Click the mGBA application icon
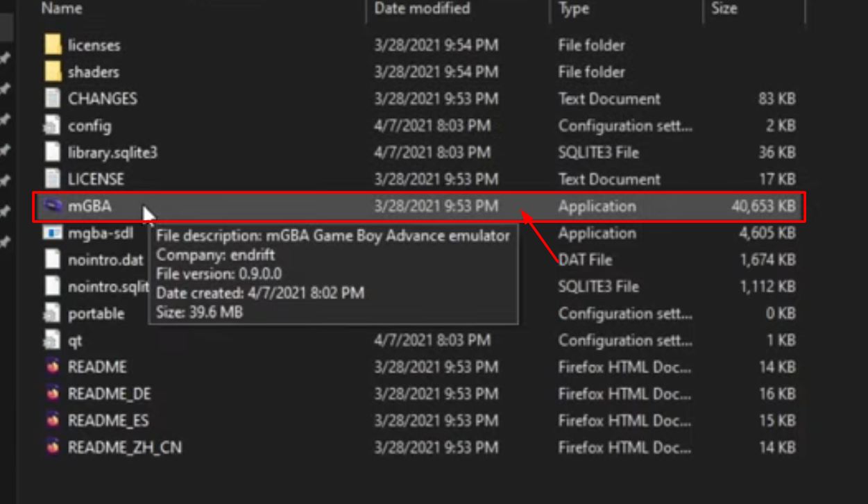Screen dimensions: 868x504 pyautogui.click(x=53, y=206)
